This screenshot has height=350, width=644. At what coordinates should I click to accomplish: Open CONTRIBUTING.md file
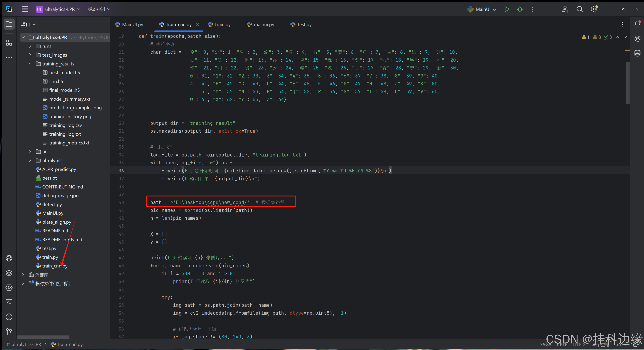(x=63, y=187)
